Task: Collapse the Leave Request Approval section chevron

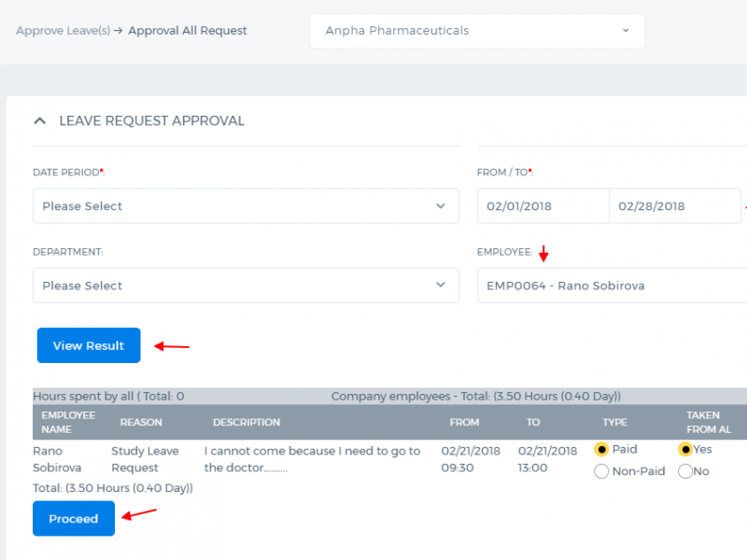Action: 40,121
